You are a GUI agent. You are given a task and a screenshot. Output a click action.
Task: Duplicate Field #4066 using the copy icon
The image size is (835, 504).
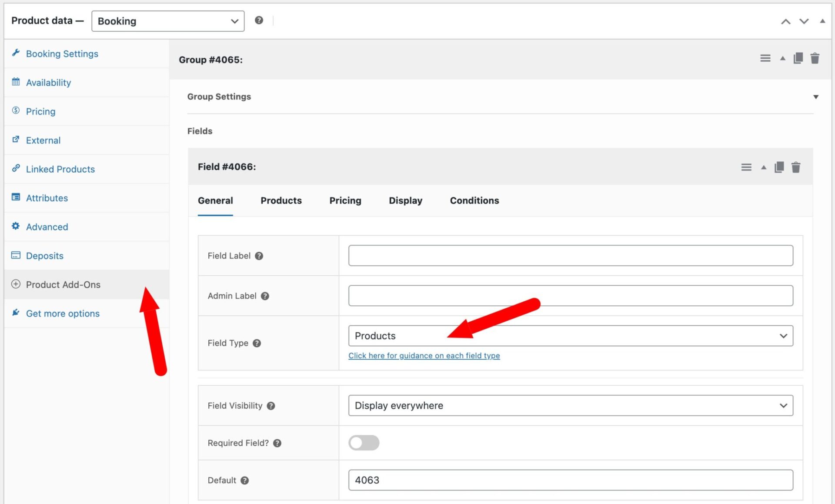(x=779, y=167)
